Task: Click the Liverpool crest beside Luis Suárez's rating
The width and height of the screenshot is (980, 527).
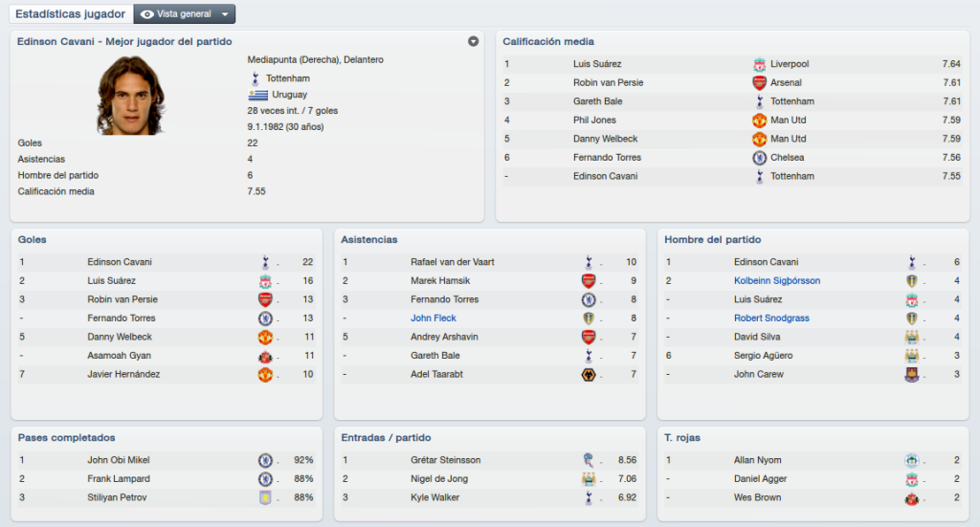Action: click(x=759, y=64)
